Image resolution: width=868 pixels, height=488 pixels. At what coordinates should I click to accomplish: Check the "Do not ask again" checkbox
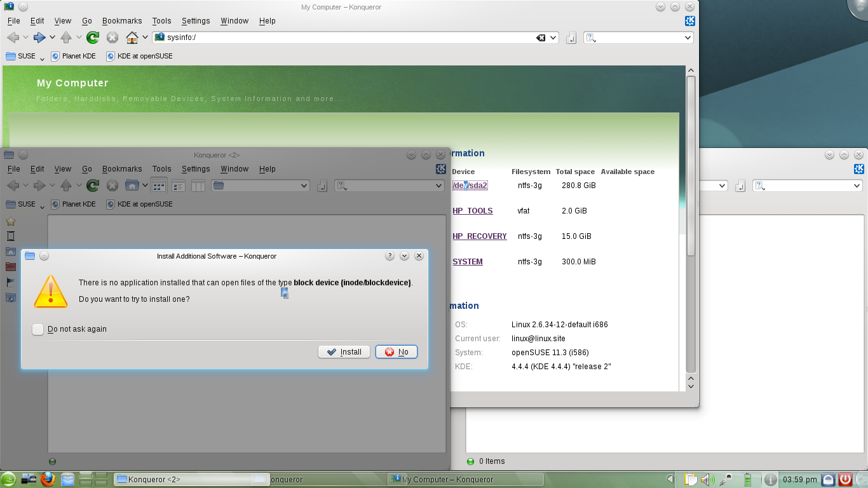pos(38,329)
